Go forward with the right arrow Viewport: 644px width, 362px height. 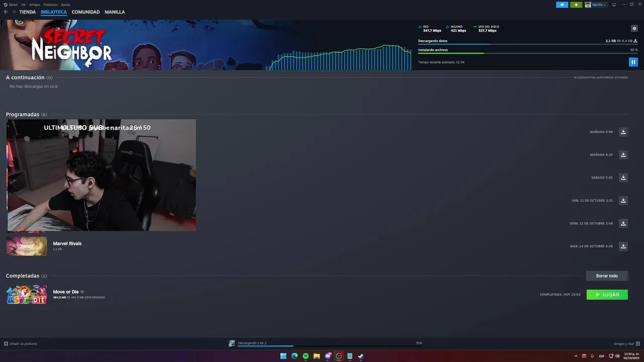click(14, 12)
